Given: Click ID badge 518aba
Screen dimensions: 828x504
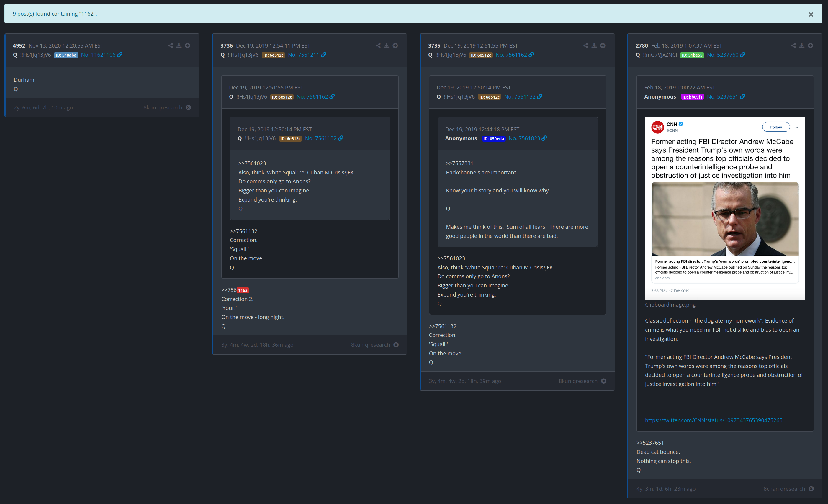Looking at the screenshot, I should point(66,55).
